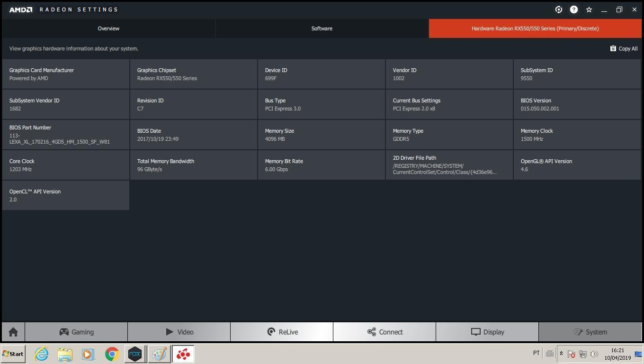Select the Hardware Radeon RX550/550 Series tab

[x=535, y=28]
